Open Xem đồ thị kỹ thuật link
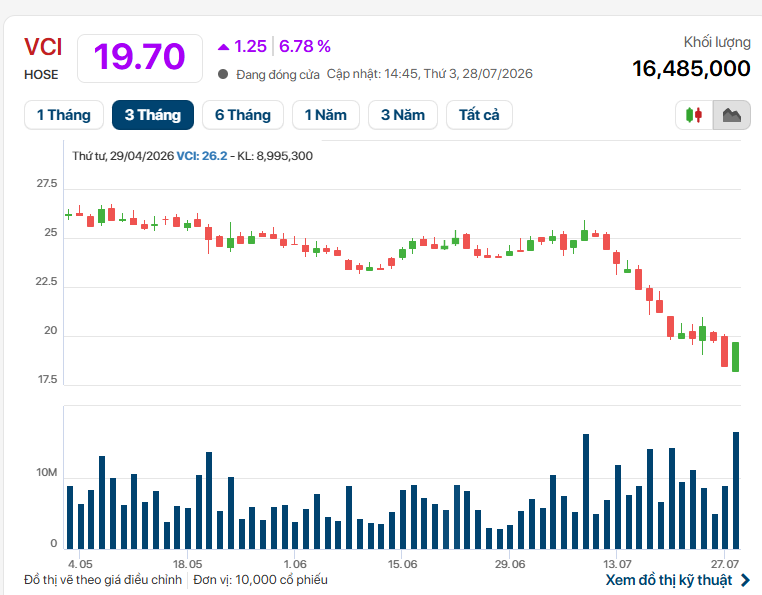Image resolution: width=762 pixels, height=595 pixels. click(669, 580)
